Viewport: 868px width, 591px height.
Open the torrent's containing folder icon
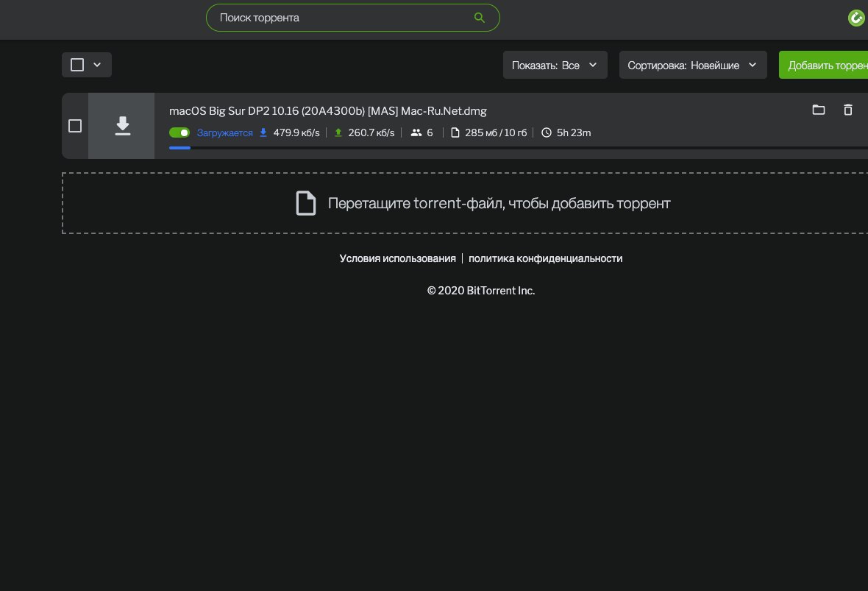click(818, 110)
